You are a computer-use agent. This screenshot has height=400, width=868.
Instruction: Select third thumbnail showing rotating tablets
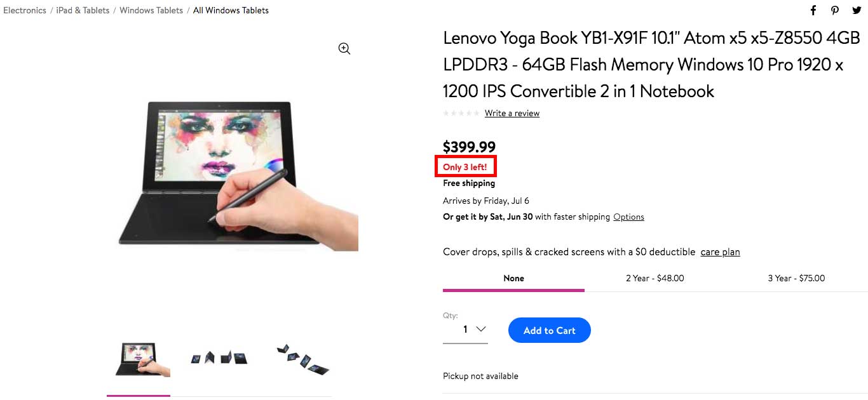coord(304,359)
